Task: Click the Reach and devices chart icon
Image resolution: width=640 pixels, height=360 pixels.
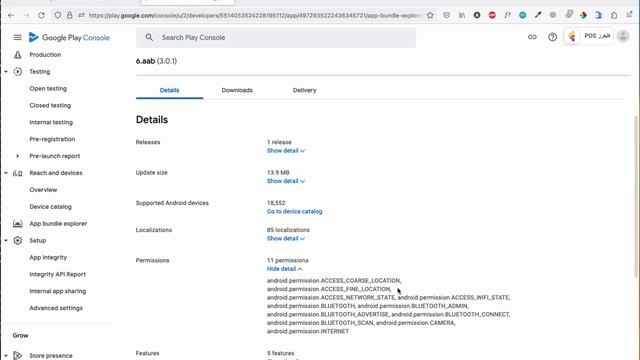Action: click(18, 173)
